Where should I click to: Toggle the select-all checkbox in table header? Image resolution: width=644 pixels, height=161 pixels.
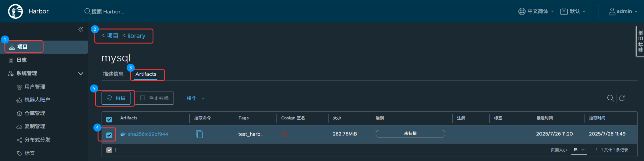pos(109,119)
